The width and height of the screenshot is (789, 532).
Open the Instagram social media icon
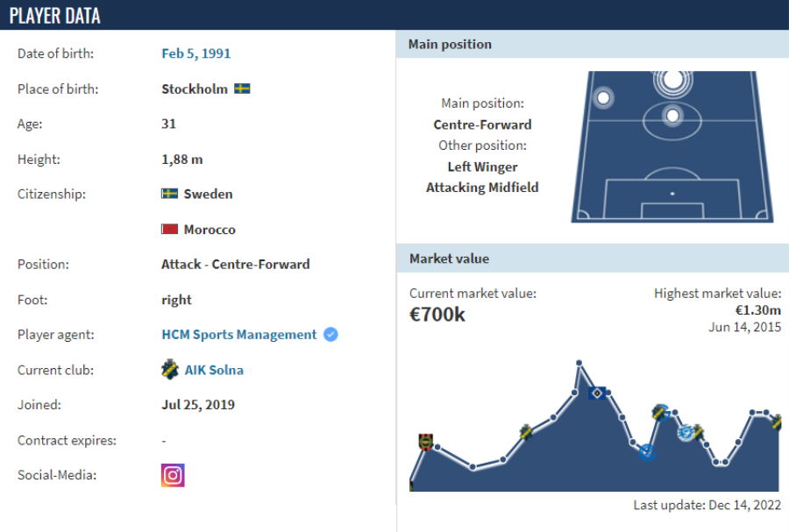[x=173, y=475]
